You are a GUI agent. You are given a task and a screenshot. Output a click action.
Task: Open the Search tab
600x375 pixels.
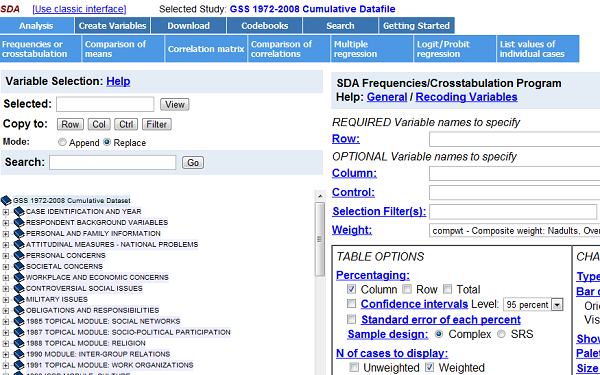point(340,26)
